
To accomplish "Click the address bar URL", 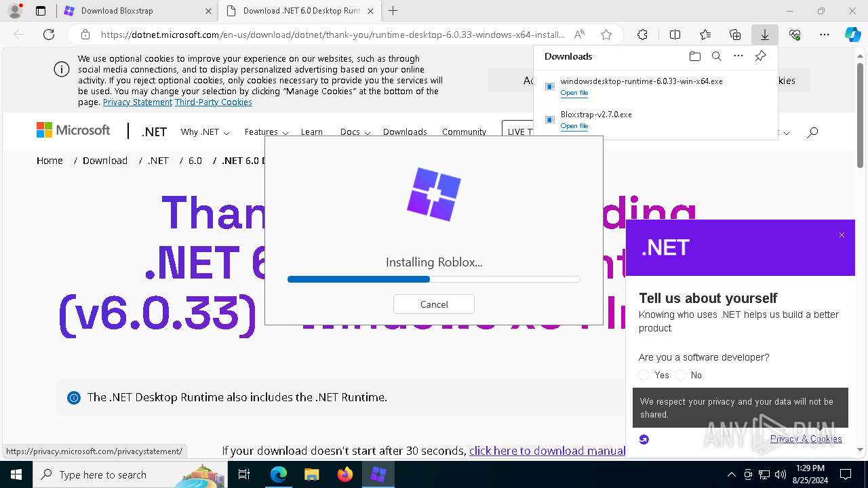I will [332, 35].
